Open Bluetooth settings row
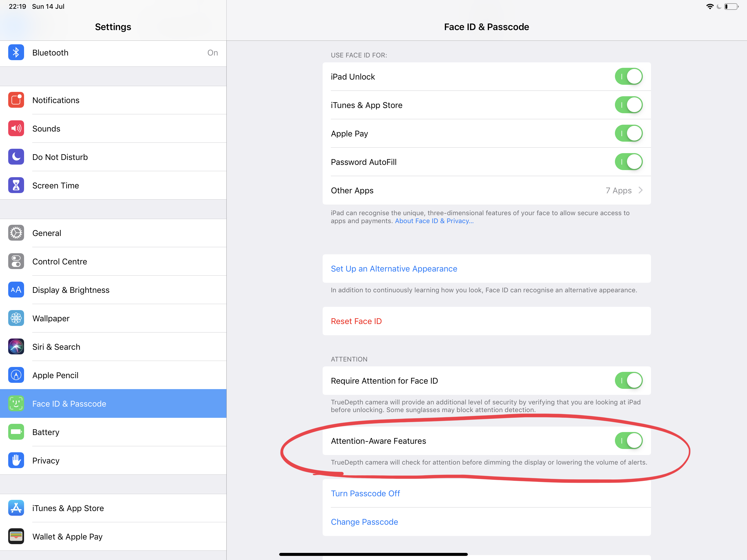 113,53
